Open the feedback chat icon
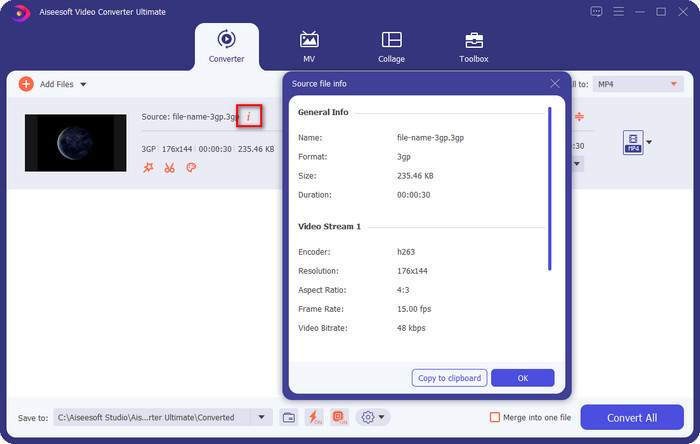 (596, 11)
